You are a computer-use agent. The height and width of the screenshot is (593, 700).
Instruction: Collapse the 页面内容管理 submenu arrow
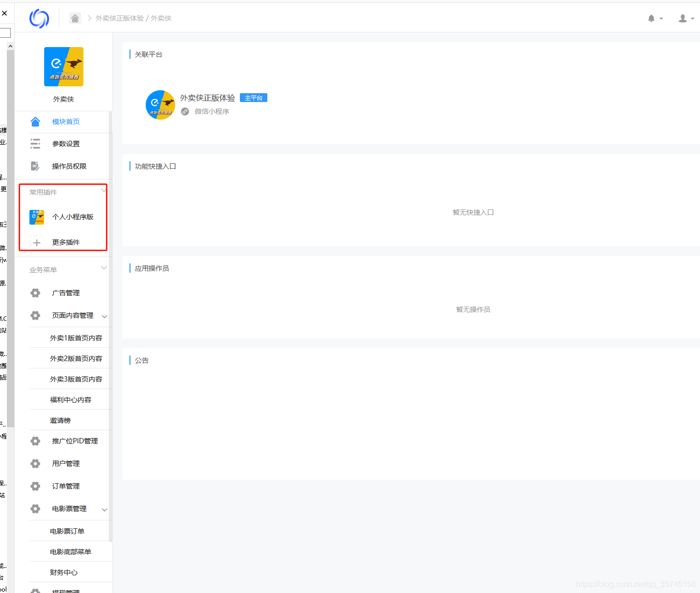(x=104, y=316)
